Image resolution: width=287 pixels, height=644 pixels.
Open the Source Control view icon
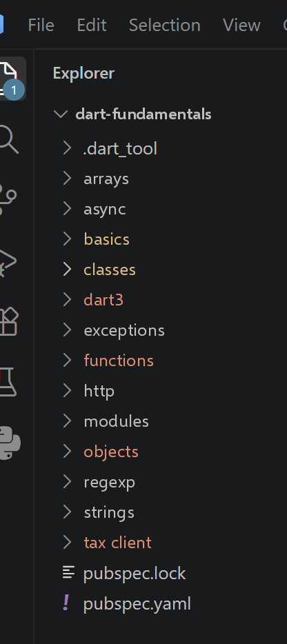click(x=8, y=200)
